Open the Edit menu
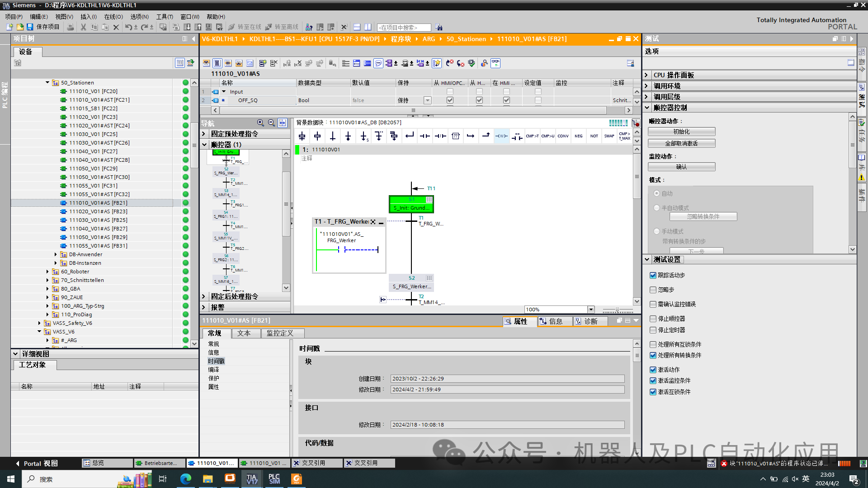This screenshot has height=488, width=868. click(38, 17)
